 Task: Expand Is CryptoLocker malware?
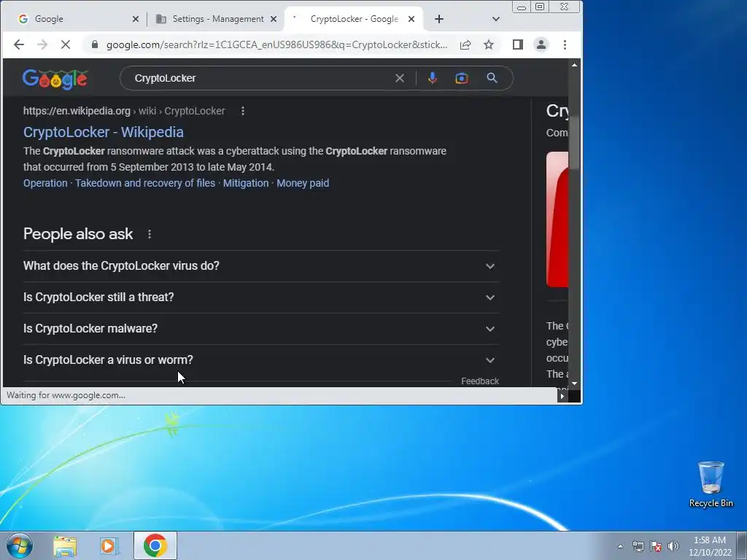click(260, 329)
